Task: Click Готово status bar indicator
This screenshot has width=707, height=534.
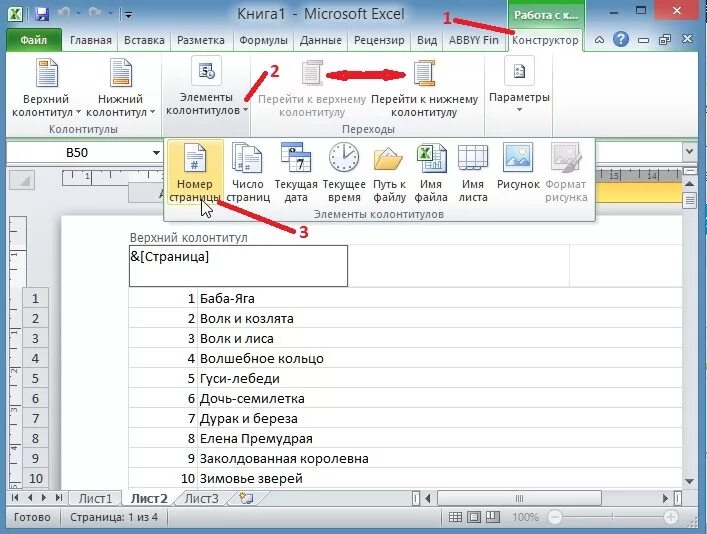Action: (32, 517)
